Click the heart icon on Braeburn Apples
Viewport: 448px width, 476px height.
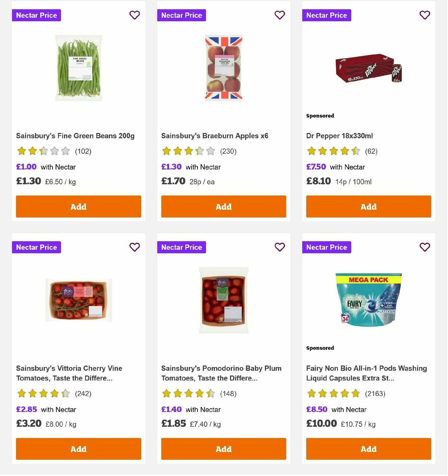pos(280,15)
